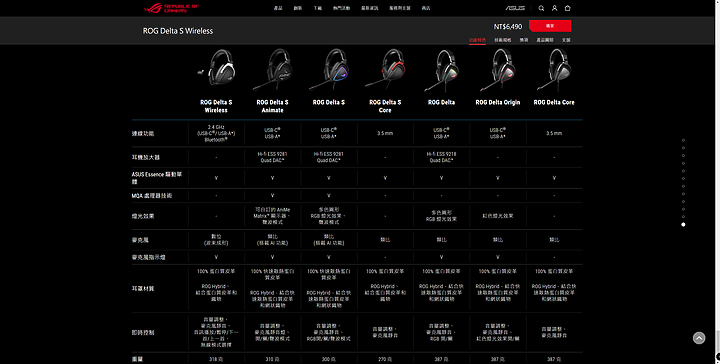Select the 麥克風 row label

click(x=140, y=240)
